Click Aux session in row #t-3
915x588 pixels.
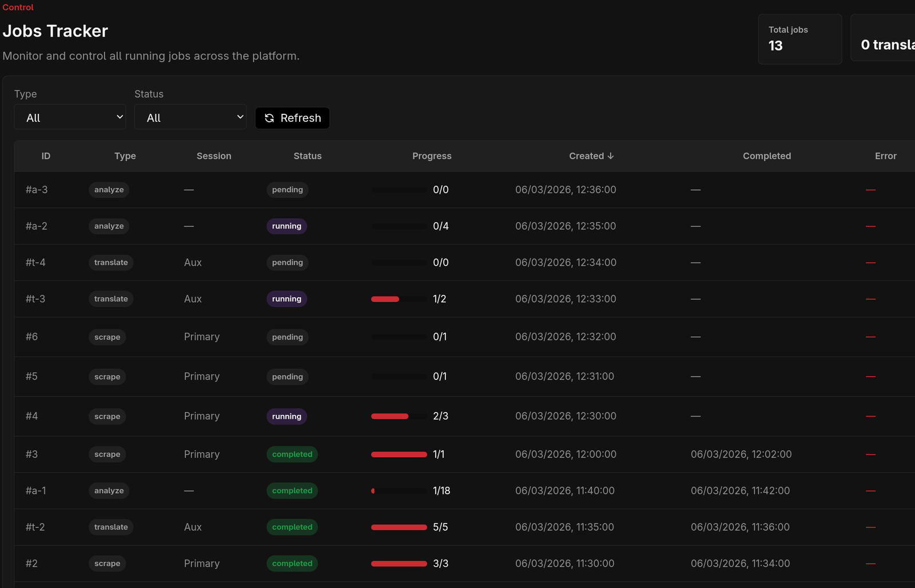point(193,299)
